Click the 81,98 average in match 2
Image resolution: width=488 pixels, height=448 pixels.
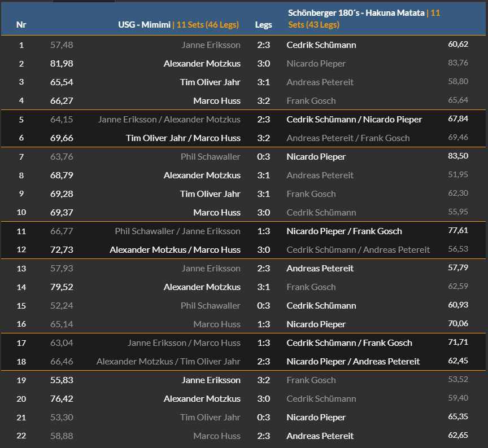point(62,63)
